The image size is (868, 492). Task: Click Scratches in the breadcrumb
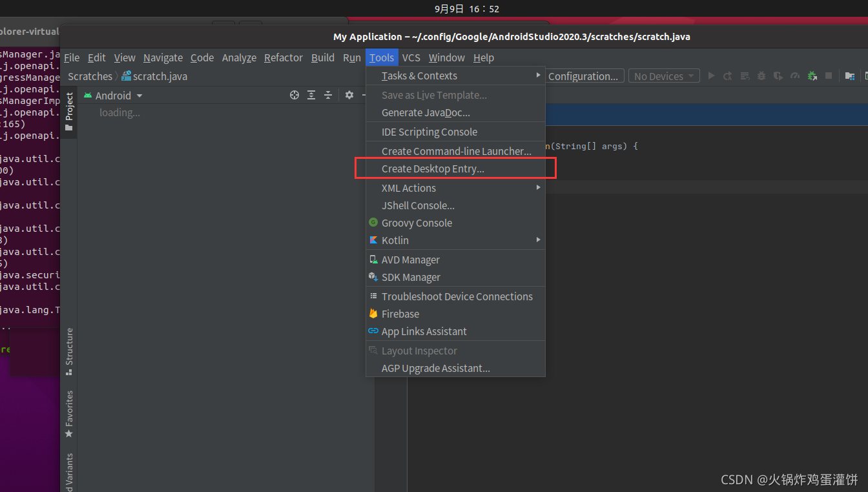pyautogui.click(x=90, y=76)
